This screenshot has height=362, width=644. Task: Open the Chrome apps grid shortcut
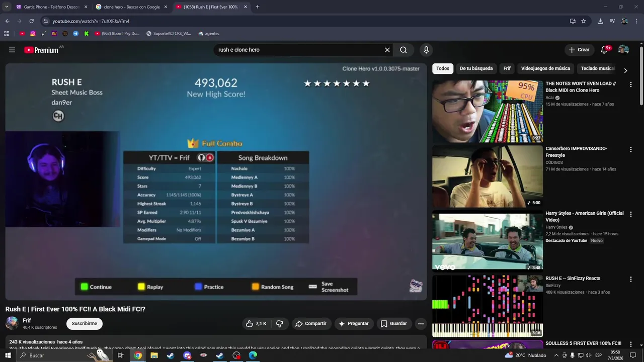click(x=7, y=34)
